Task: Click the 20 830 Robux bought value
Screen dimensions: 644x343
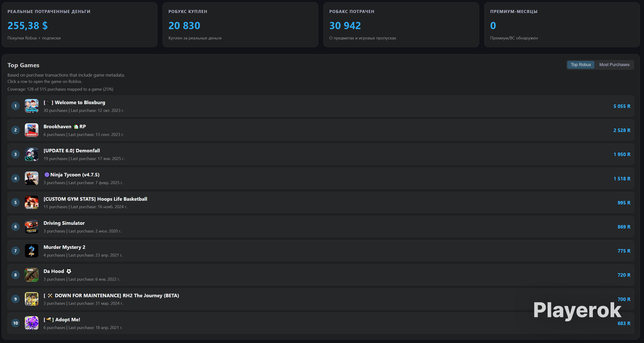Action: coord(184,26)
